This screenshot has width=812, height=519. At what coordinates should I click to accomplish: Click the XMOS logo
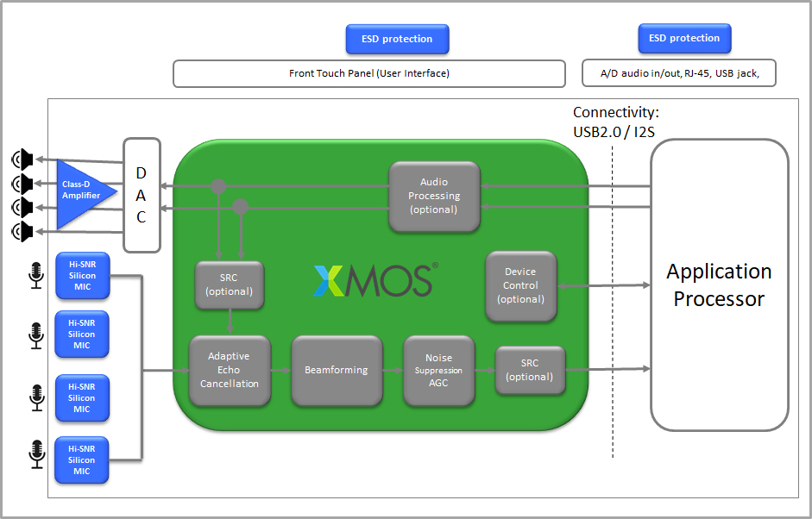pos(375,280)
